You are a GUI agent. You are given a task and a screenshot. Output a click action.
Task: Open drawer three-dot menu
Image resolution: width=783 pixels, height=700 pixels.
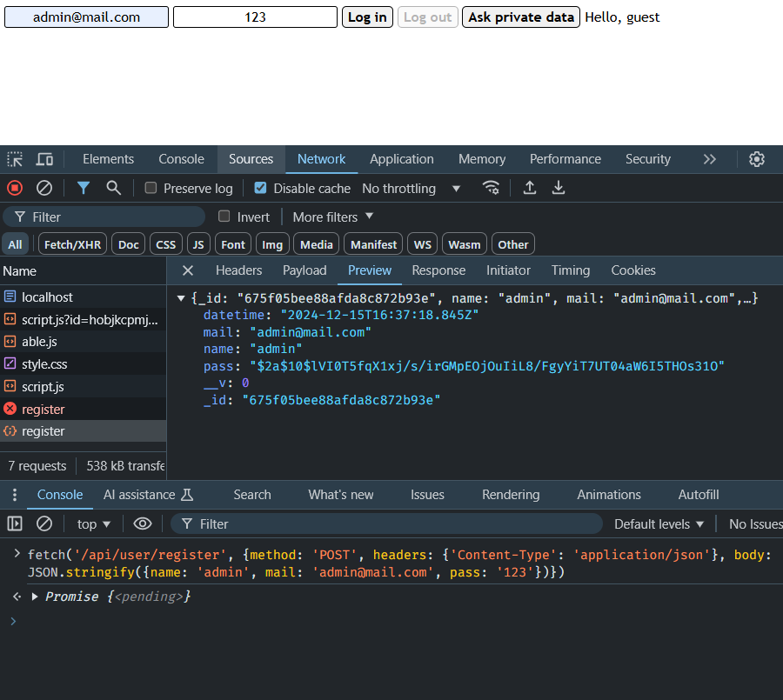click(x=15, y=495)
